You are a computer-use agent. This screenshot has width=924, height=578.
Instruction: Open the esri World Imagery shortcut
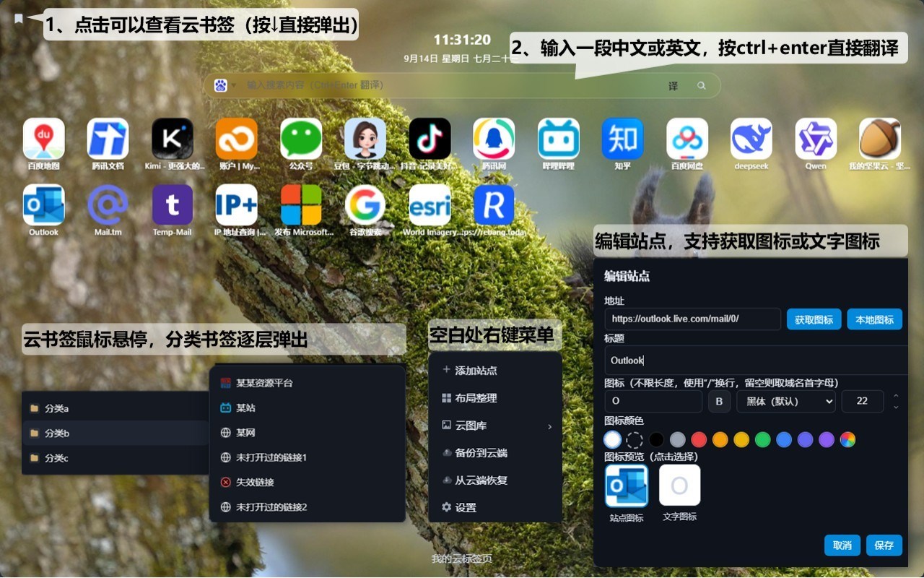(x=430, y=205)
